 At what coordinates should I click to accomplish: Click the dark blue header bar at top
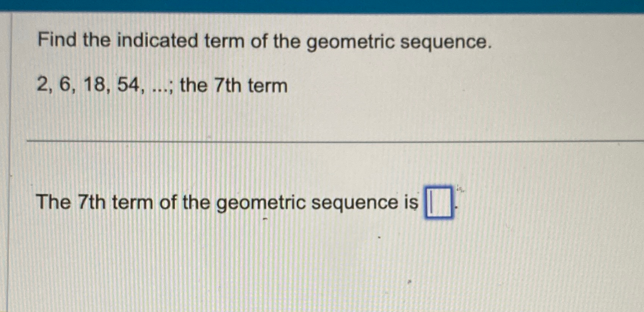[322, 6]
